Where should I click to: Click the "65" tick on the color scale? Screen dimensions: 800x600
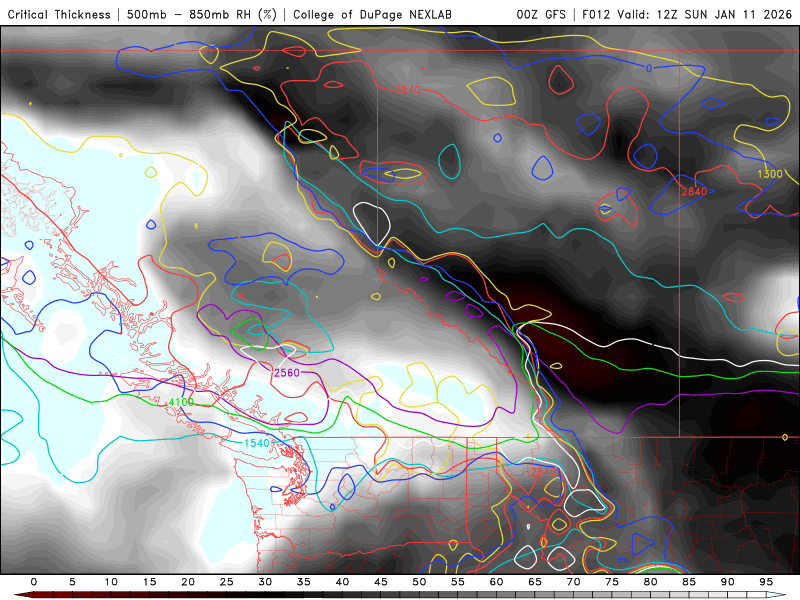535,582
